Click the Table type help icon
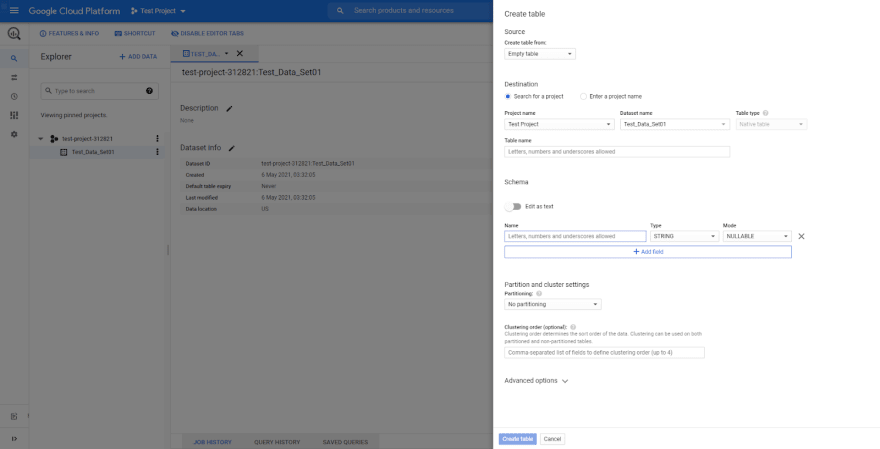 [x=766, y=113]
